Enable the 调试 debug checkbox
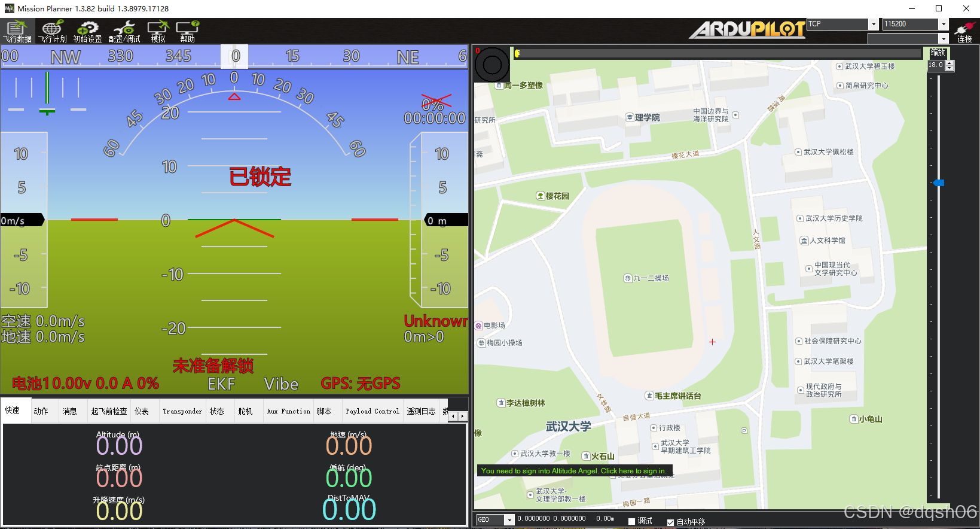 point(632,521)
